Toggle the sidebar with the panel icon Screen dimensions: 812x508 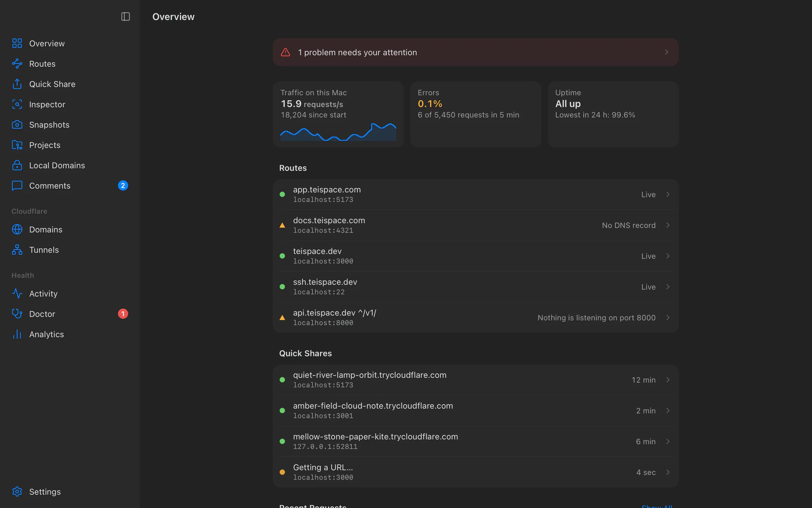click(x=126, y=17)
